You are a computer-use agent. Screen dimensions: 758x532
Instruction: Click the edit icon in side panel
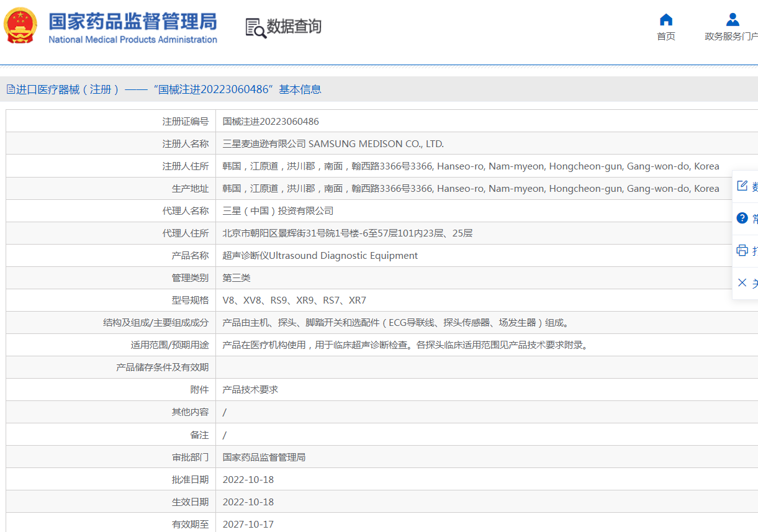pos(742,186)
